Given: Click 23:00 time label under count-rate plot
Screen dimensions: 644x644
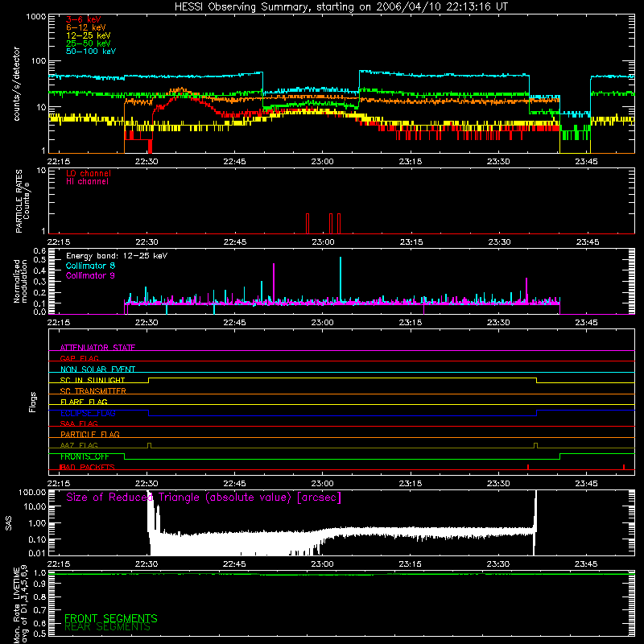Looking at the screenshot, I should point(323,162).
